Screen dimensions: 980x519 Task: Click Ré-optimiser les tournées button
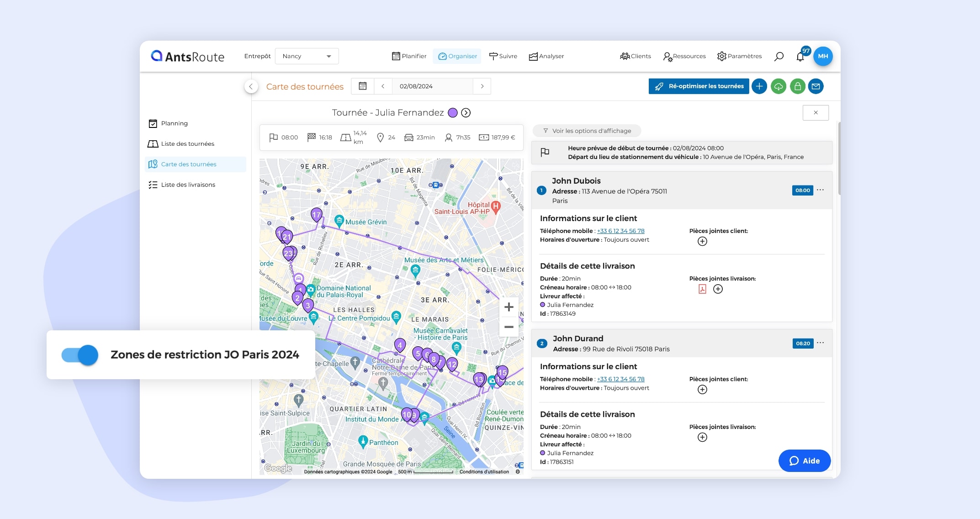pyautogui.click(x=699, y=86)
